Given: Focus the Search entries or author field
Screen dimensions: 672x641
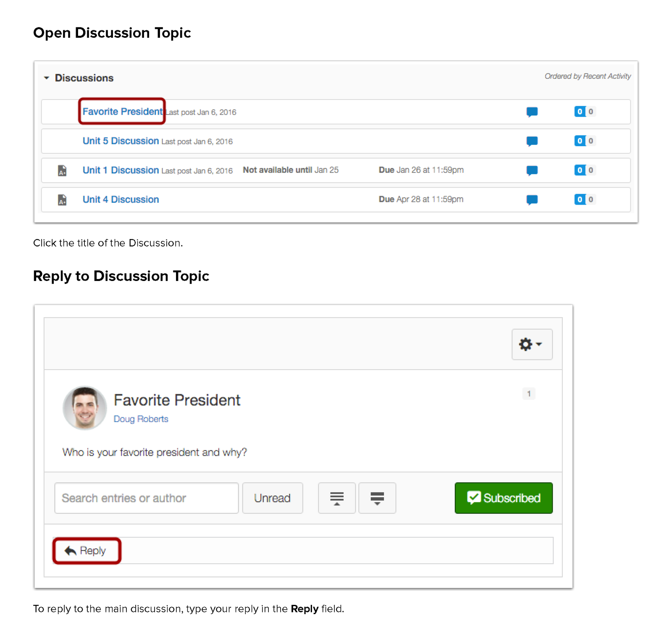Looking at the screenshot, I should point(146,498).
